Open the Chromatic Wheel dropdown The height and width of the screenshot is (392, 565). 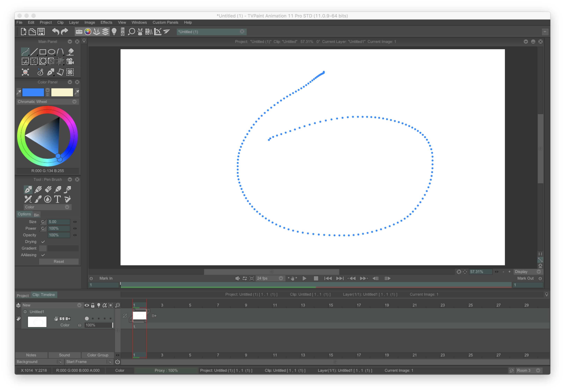pos(48,102)
